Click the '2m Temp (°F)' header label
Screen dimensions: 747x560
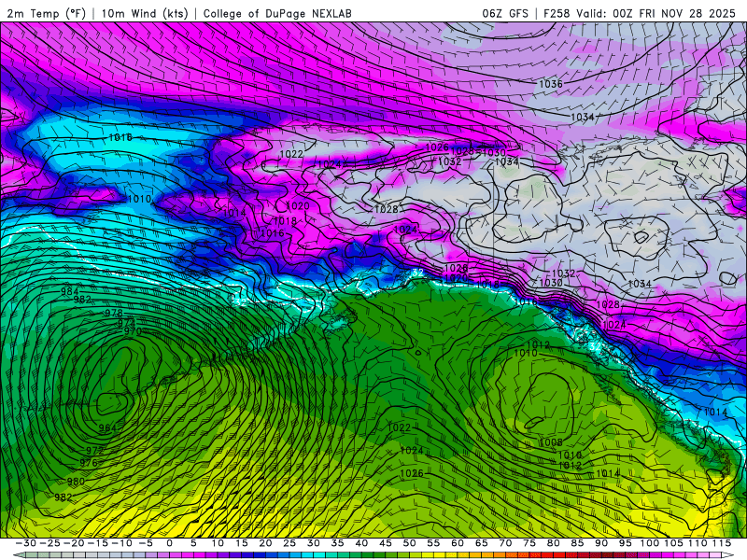[x=46, y=13]
